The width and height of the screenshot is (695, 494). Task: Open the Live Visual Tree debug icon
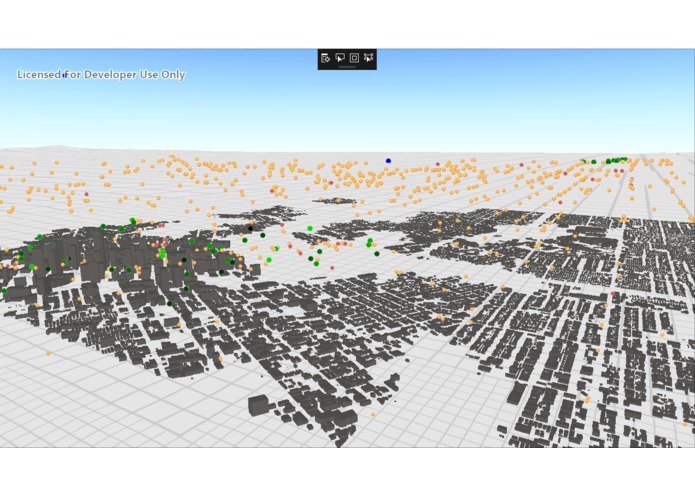coord(325,58)
